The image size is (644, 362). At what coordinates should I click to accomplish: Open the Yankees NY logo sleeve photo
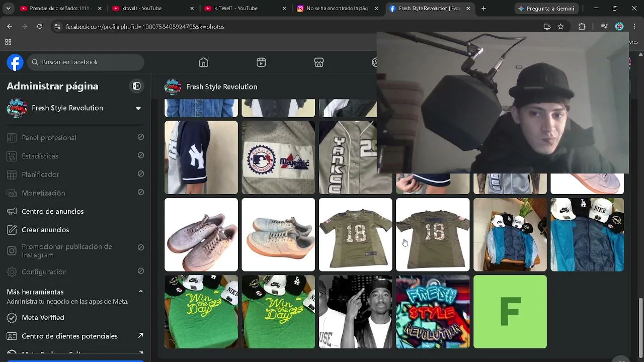[x=201, y=157]
